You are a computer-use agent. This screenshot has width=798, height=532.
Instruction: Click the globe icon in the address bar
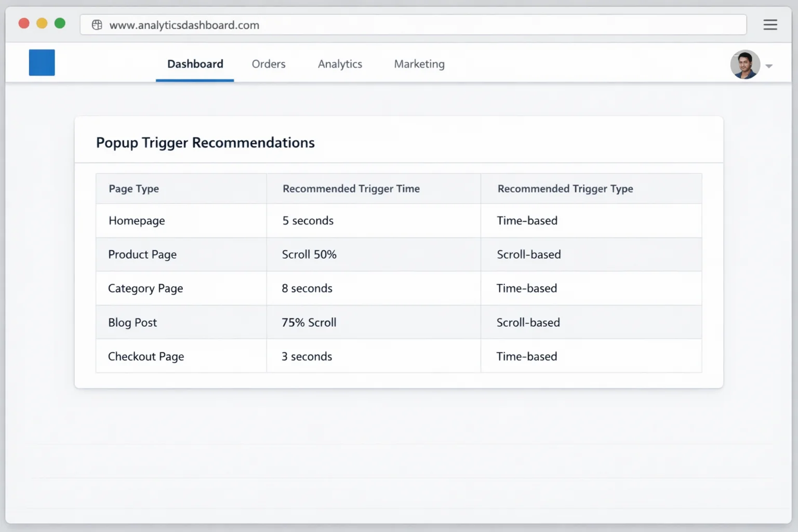coord(97,24)
